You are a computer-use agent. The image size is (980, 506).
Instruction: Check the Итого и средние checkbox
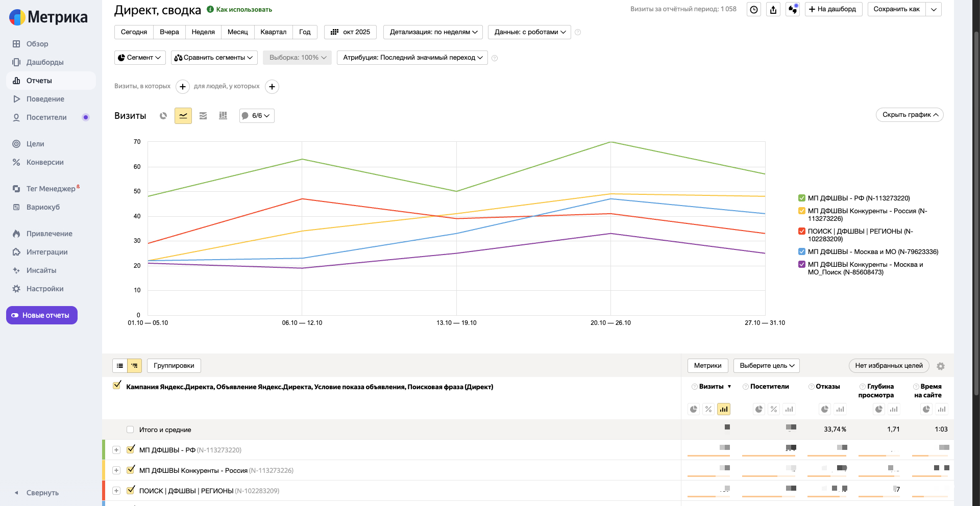pyautogui.click(x=130, y=429)
